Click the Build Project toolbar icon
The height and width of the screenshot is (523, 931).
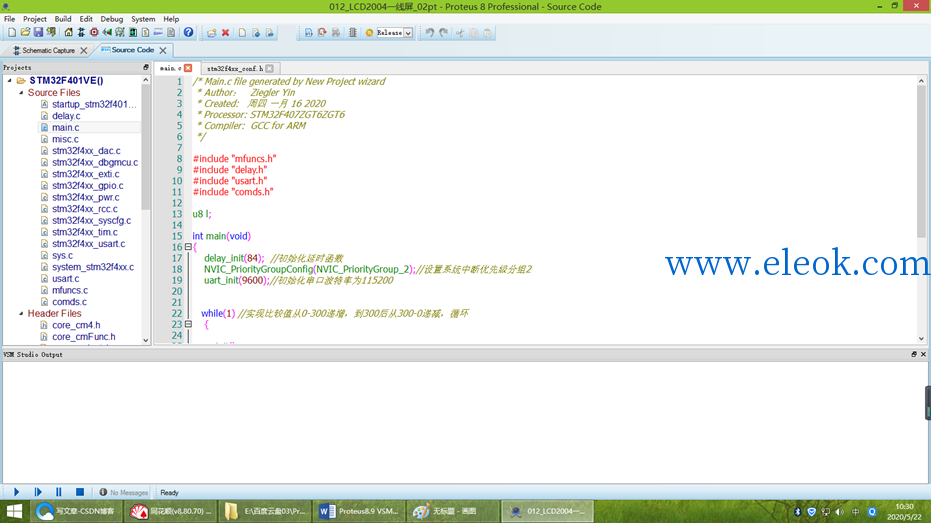(x=309, y=33)
